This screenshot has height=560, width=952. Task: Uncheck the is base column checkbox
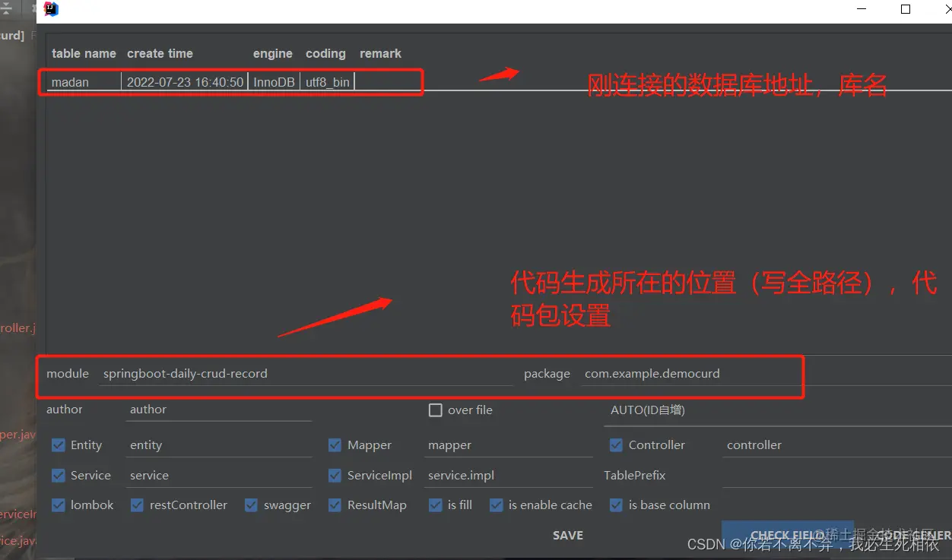point(616,505)
